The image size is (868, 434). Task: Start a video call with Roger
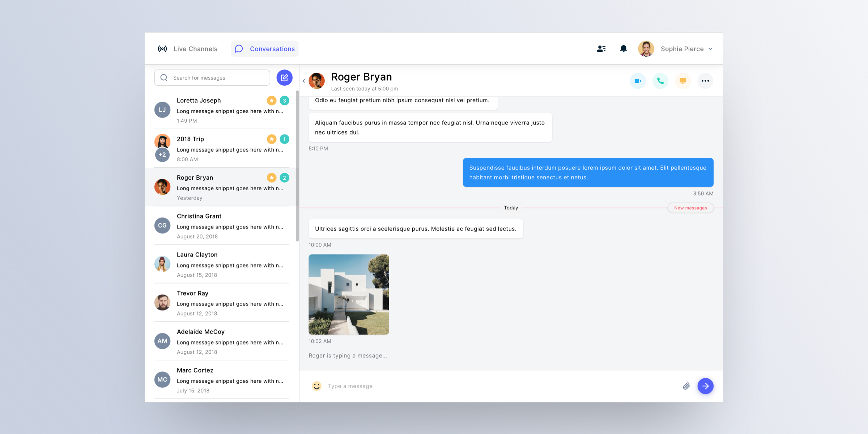pyautogui.click(x=638, y=81)
